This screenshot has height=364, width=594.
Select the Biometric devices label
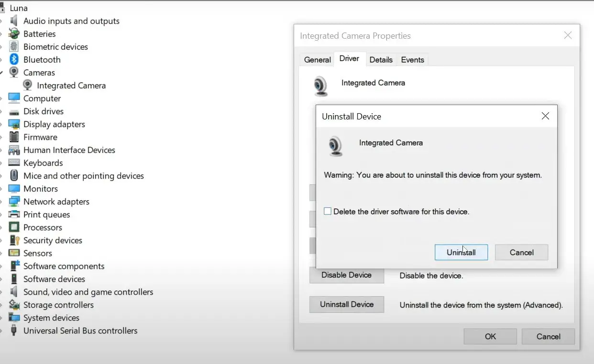(x=55, y=47)
